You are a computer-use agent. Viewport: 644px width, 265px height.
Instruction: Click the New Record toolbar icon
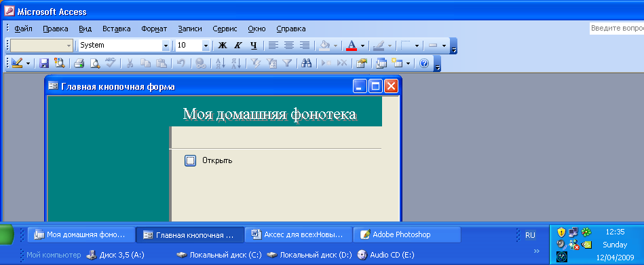point(326,63)
